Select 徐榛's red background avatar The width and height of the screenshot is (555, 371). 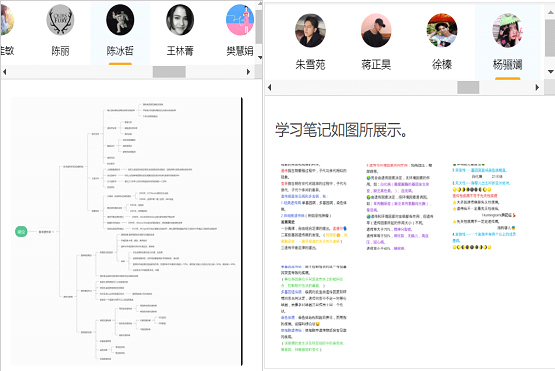point(442,31)
